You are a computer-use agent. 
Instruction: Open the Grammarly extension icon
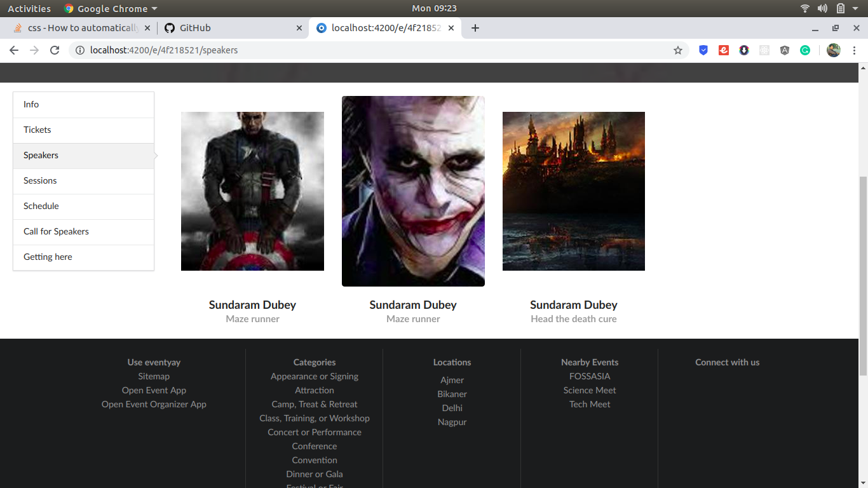point(805,50)
